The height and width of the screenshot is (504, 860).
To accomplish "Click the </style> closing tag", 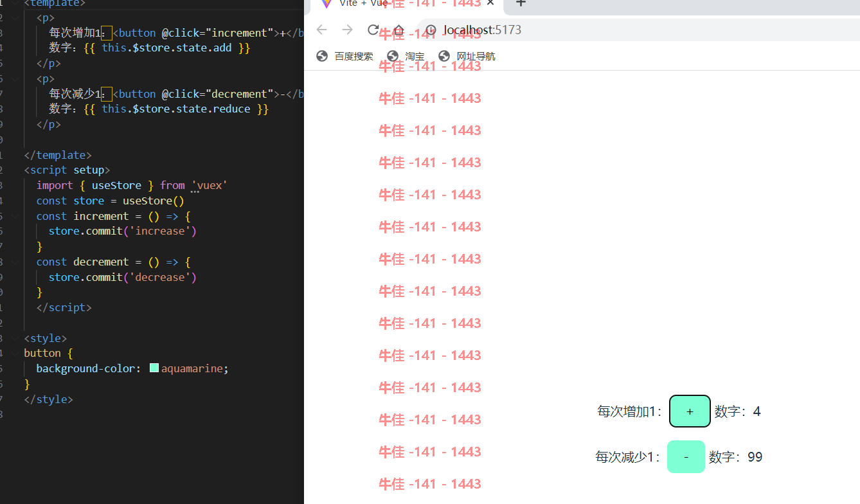I will (49, 399).
